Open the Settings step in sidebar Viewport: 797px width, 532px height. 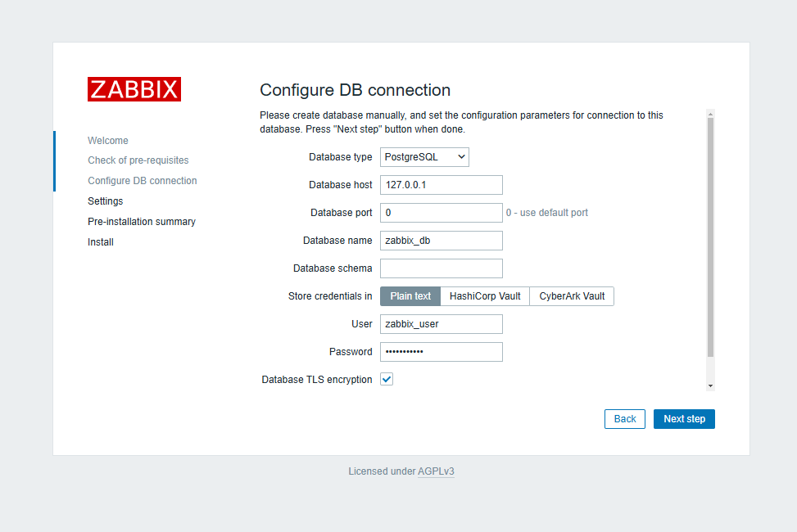tap(106, 201)
